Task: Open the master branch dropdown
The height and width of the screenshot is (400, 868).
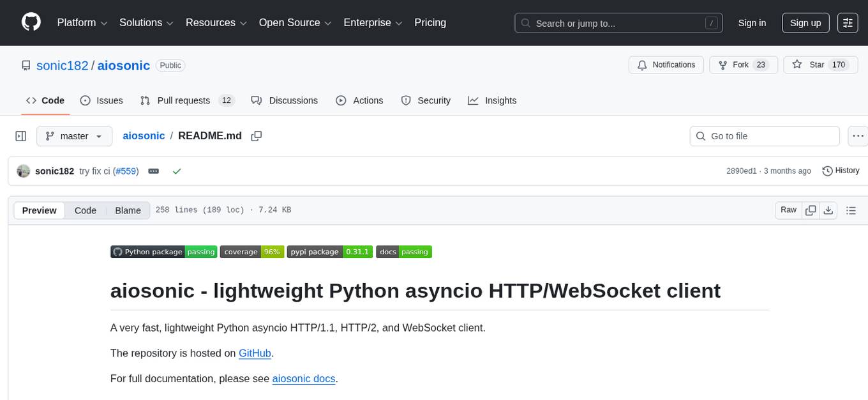Action: click(74, 136)
